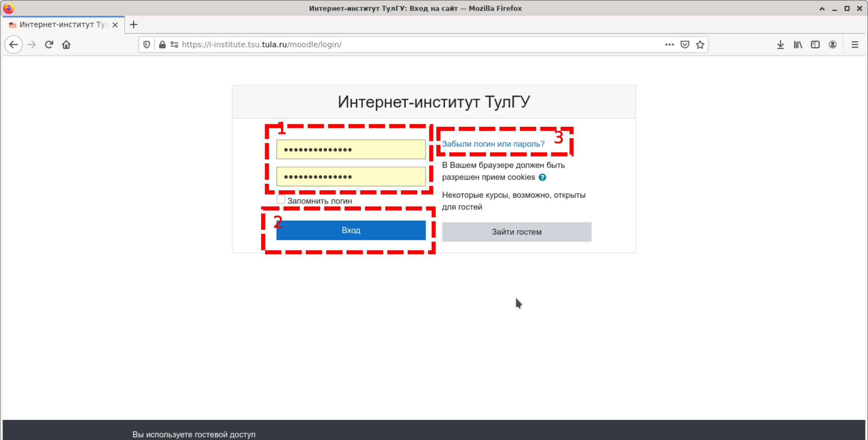Focus the username input field
The width and height of the screenshot is (868, 440).
[351, 150]
